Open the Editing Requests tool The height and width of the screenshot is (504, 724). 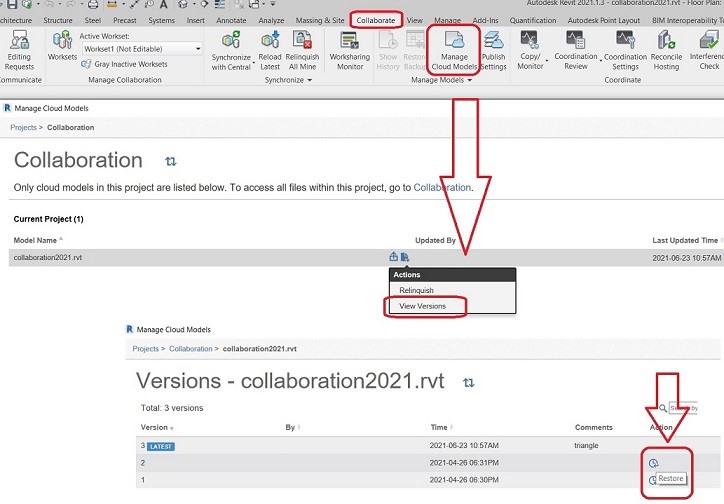[19, 50]
